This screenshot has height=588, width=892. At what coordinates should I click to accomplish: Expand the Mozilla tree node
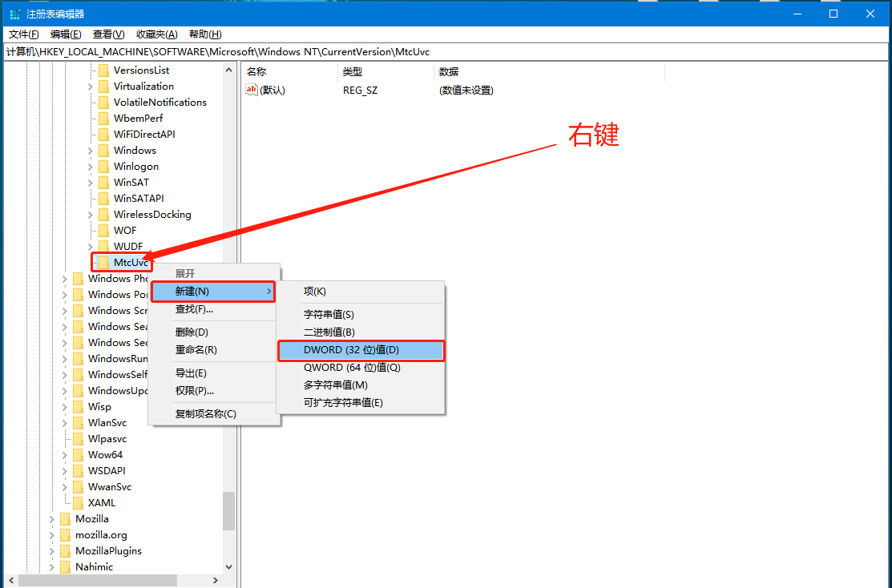pos(52,519)
